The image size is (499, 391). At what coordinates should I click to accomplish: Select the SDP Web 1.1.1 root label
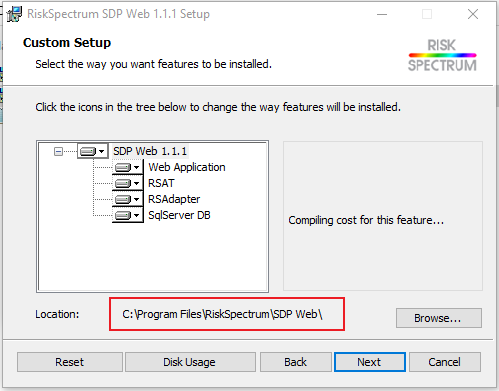(150, 151)
